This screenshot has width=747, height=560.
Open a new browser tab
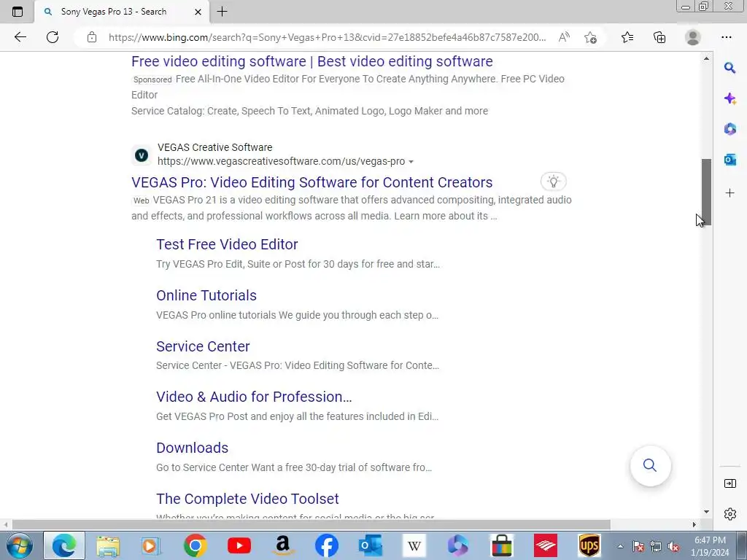(222, 12)
